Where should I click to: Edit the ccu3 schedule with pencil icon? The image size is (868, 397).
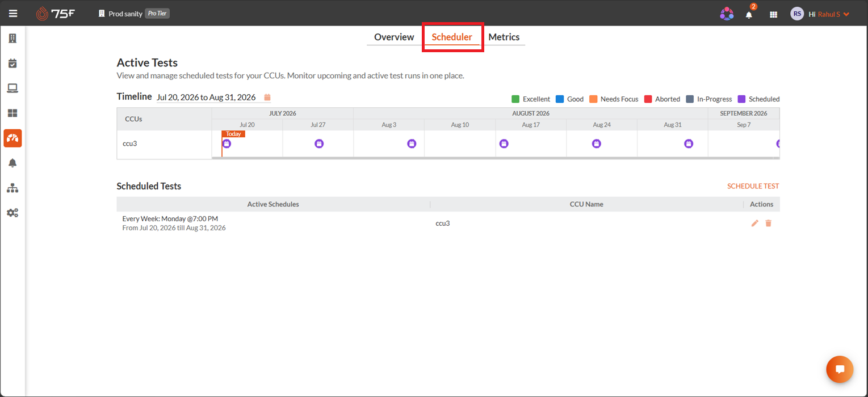754,223
